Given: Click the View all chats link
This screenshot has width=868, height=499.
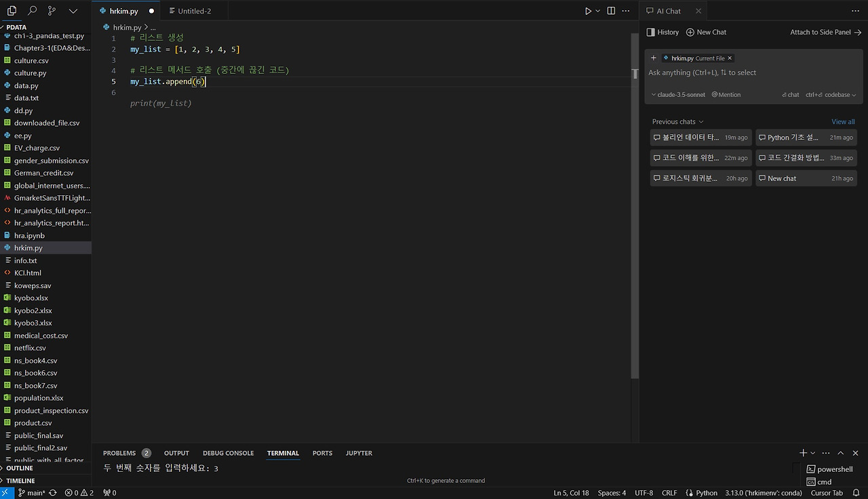Looking at the screenshot, I should click(843, 122).
